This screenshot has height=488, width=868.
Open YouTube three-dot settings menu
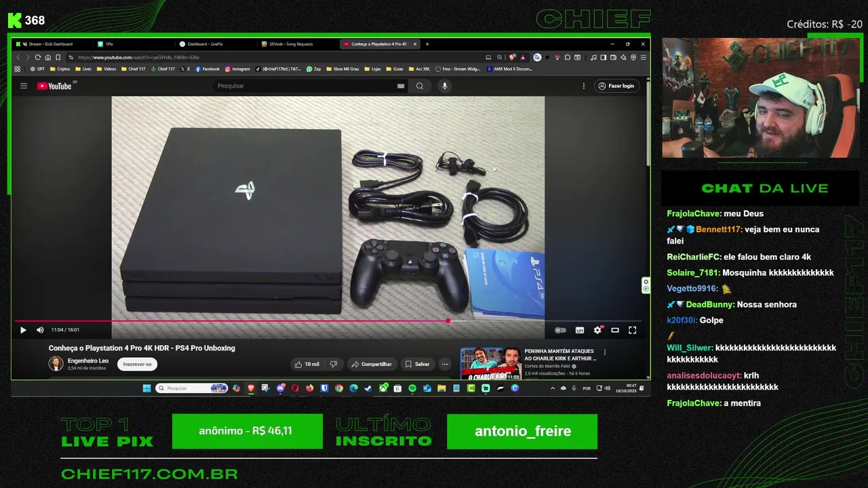point(583,86)
